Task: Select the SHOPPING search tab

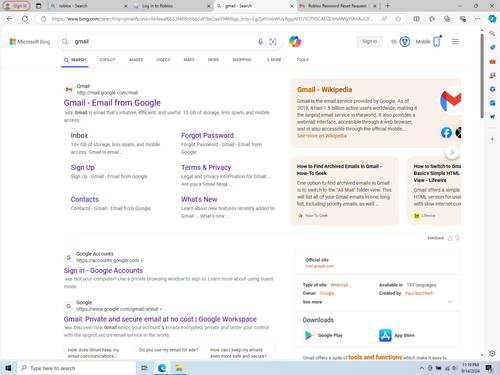Action: pos(242,60)
